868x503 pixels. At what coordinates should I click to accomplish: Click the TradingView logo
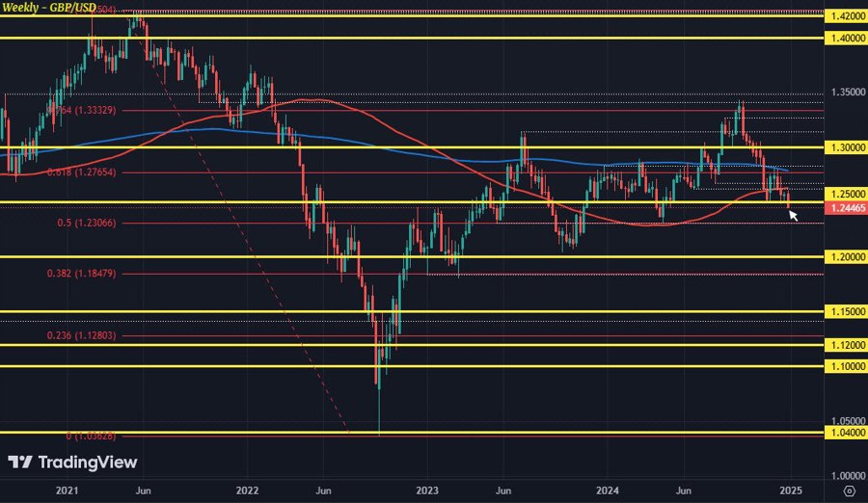click(72, 463)
